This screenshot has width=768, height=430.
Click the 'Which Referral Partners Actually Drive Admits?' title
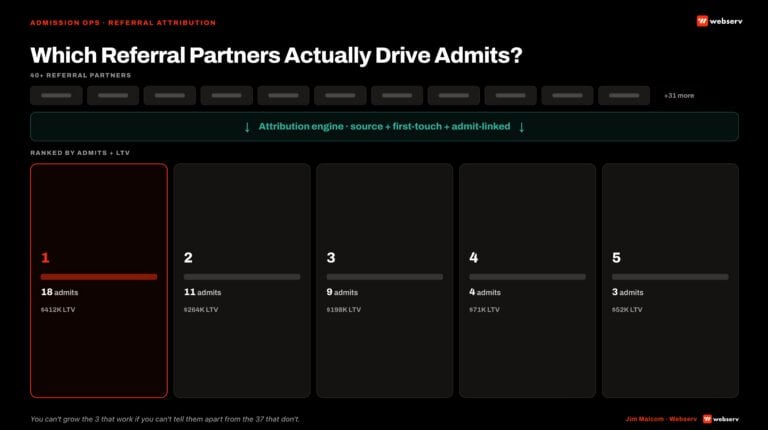coord(276,55)
